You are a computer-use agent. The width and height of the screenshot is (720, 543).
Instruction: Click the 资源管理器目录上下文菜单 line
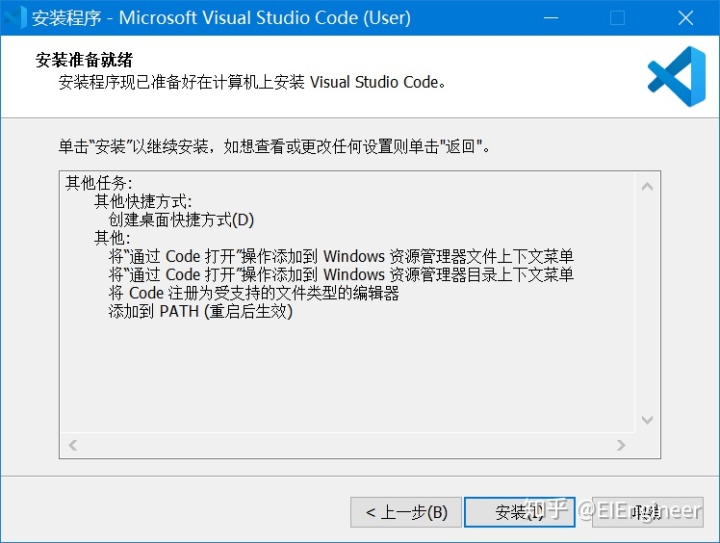341,274
